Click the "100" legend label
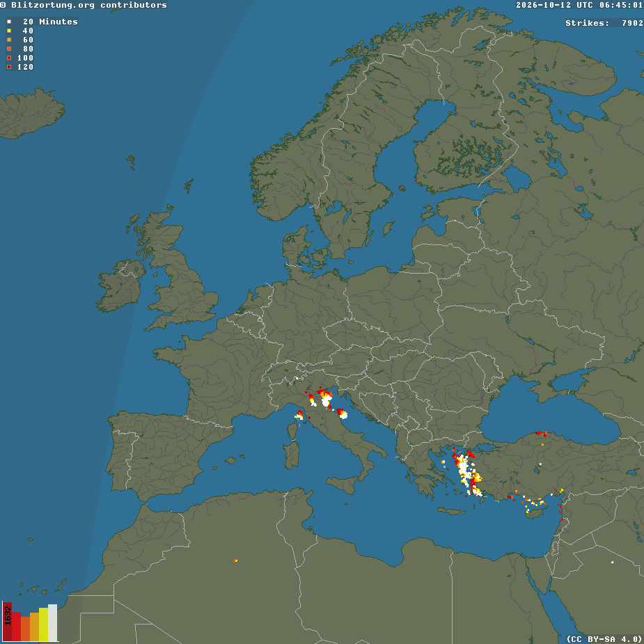Image resolution: width=644 pixels, height=644 pixels. pyautogui.click(x=25, y=58)
